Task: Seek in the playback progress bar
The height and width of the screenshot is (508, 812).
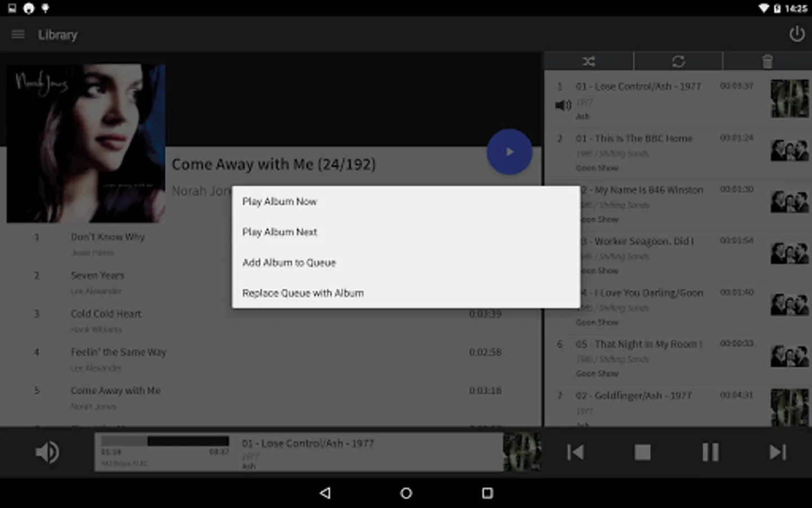Action: pyautogui.click(x=165, y=441)
